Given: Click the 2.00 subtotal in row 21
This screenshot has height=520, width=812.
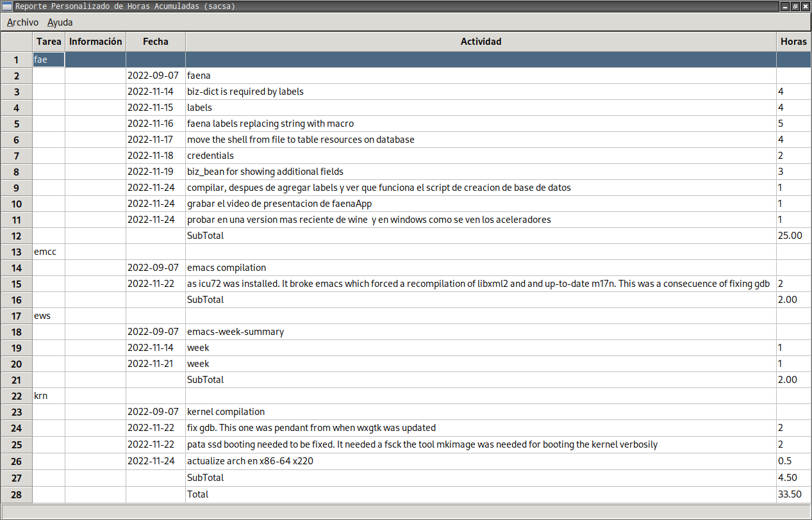Looking at the screenshot, I should pyautogui.click(x=793, y=380).
